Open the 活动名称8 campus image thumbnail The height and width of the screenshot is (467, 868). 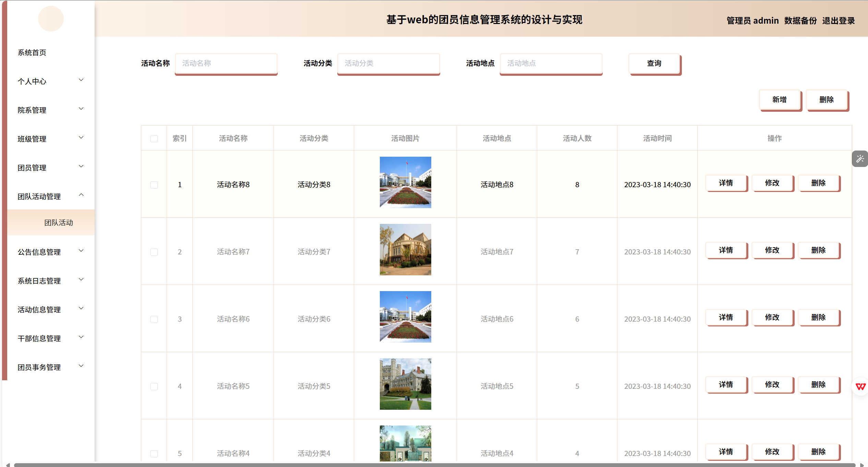(x=405, y=182)
